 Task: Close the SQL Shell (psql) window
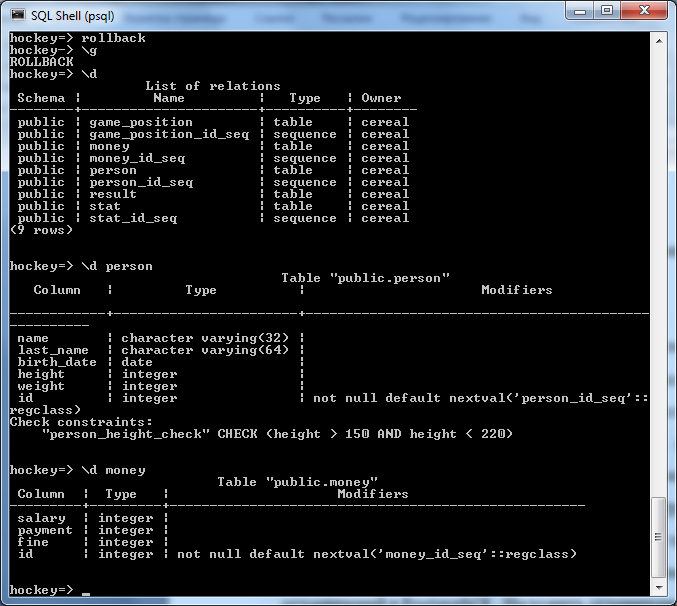click(x=644, y=11)
